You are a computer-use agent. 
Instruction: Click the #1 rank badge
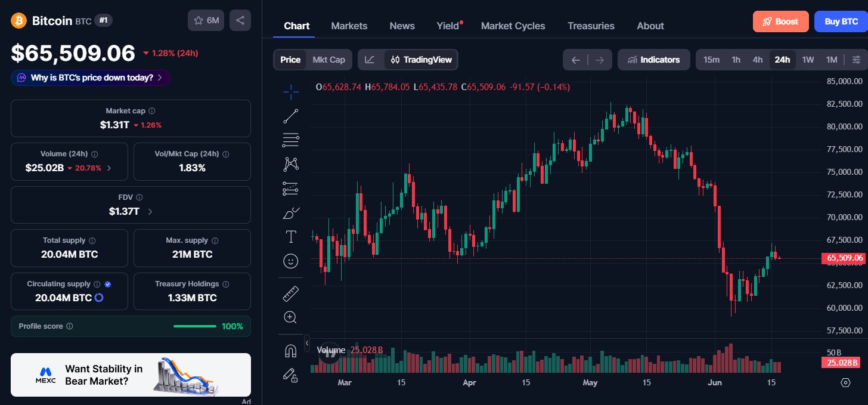tap(104, 21)
